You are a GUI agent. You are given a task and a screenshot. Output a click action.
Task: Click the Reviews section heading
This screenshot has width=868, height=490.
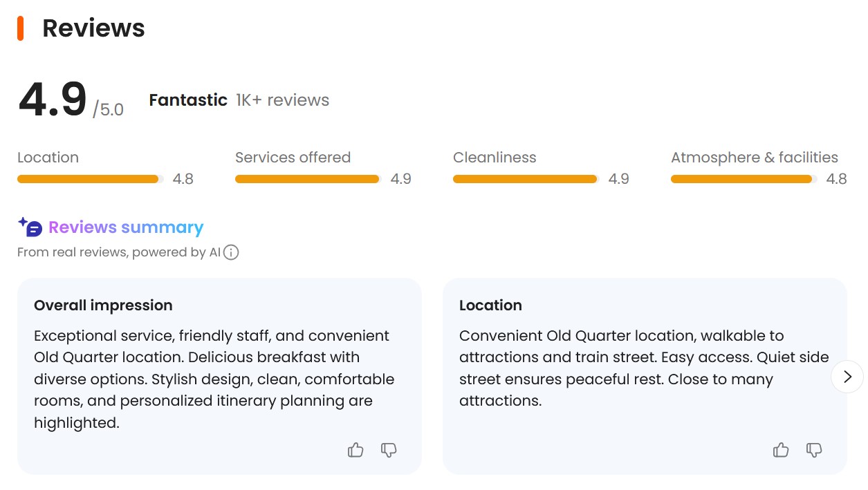click(93, 28)
